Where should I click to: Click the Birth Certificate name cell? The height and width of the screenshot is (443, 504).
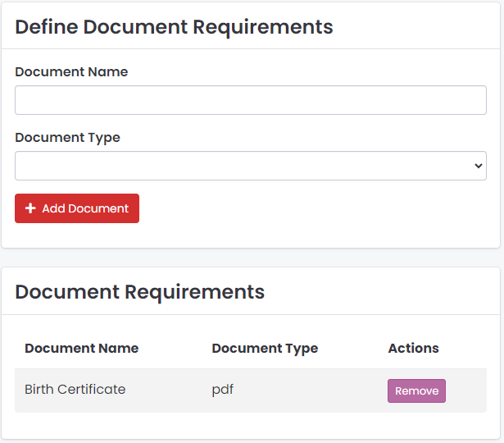[75, 390]
